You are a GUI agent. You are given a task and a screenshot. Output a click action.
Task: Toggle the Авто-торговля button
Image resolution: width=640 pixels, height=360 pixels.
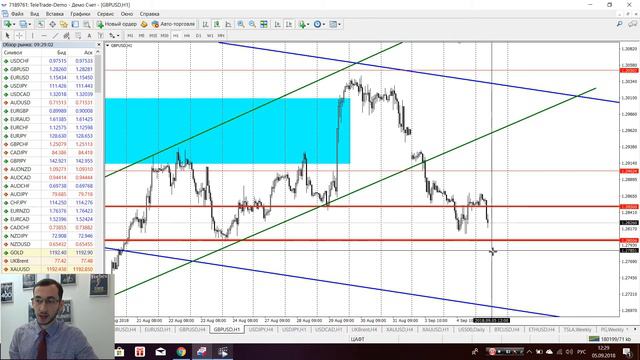pos(173,24)
